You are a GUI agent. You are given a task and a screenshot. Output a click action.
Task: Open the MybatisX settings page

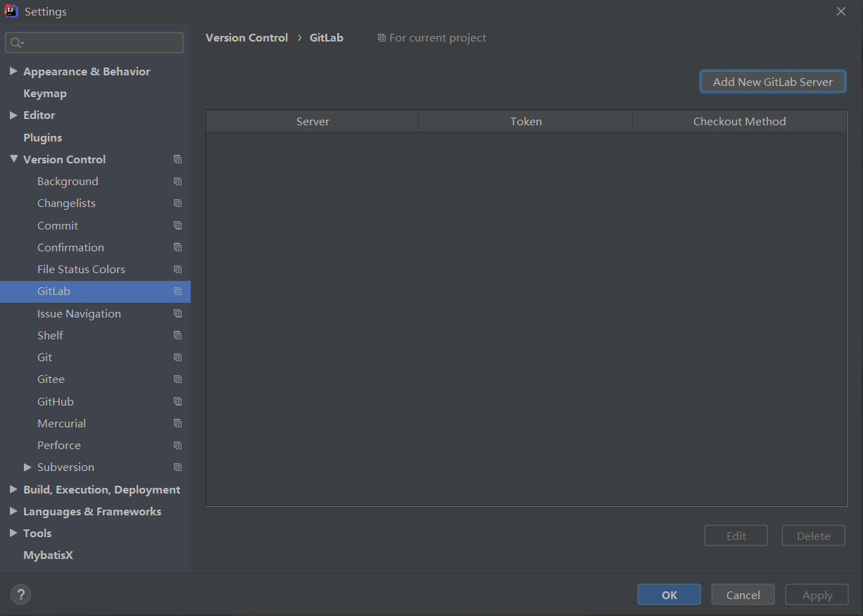tap(48, 555)
